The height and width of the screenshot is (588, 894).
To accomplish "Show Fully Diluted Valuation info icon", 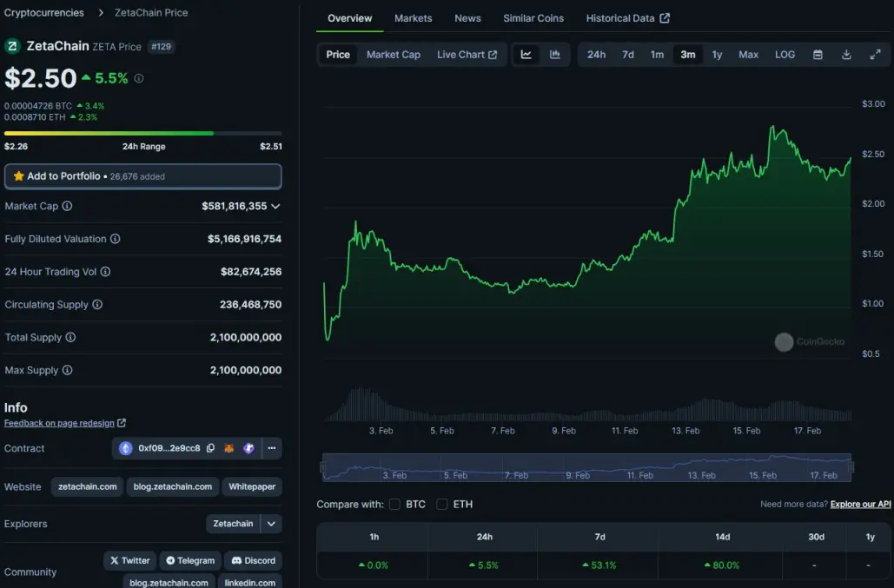I will pyautogui.click(x=116, y=239).
